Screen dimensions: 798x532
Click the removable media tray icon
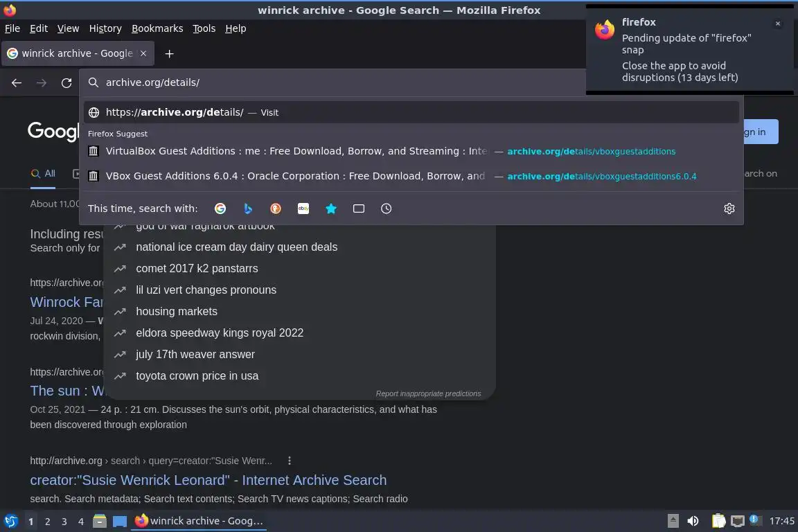click(673, 521)
